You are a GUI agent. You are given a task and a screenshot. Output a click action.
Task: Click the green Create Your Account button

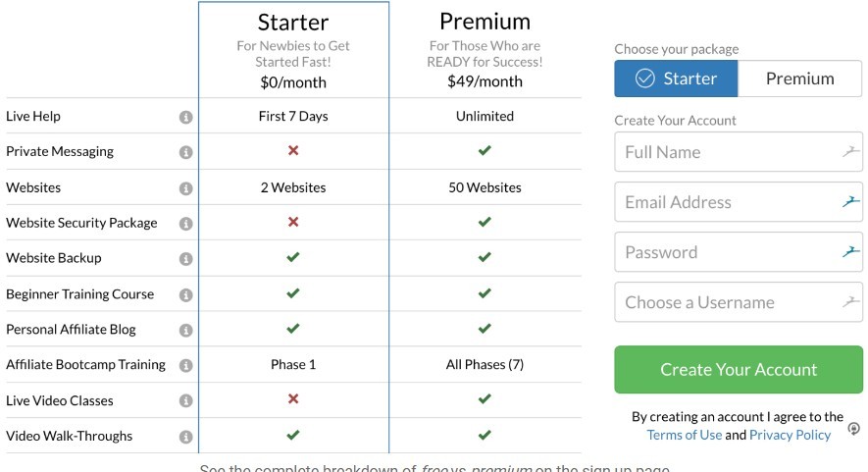(x=739, y=370)
